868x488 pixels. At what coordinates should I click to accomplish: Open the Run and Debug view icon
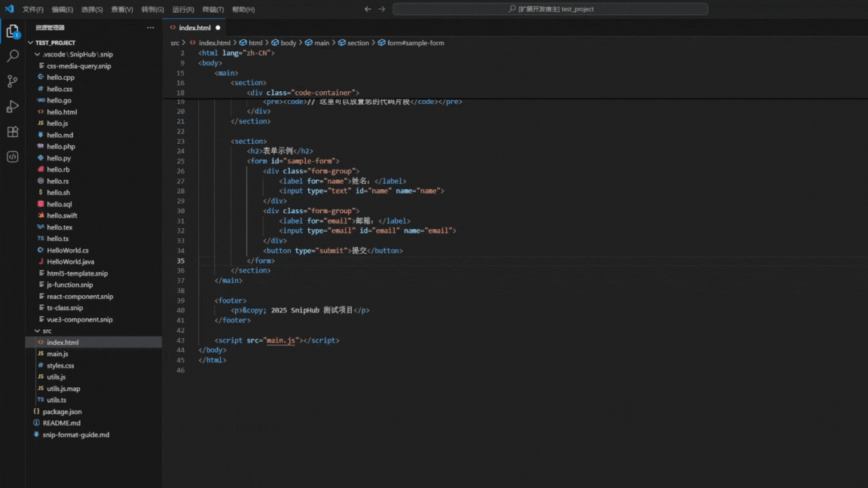pos(12,106)
